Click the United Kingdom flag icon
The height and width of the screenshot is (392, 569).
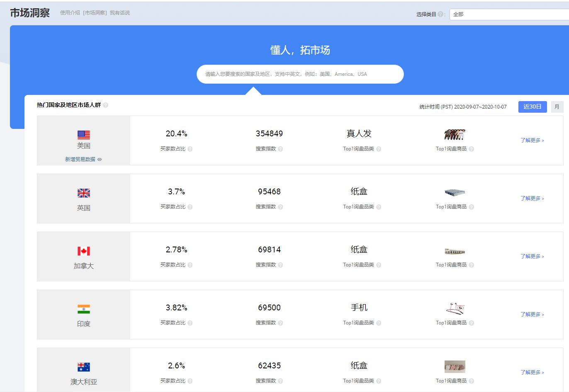(x=83, y=192)
